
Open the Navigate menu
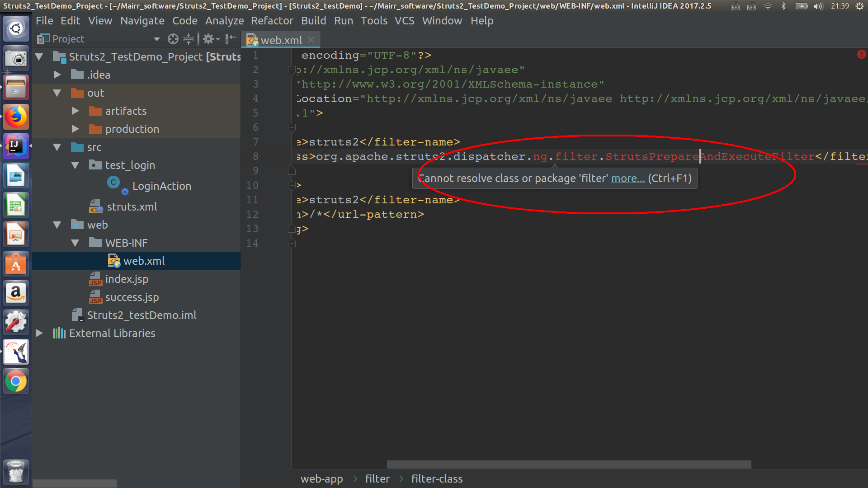142,21
